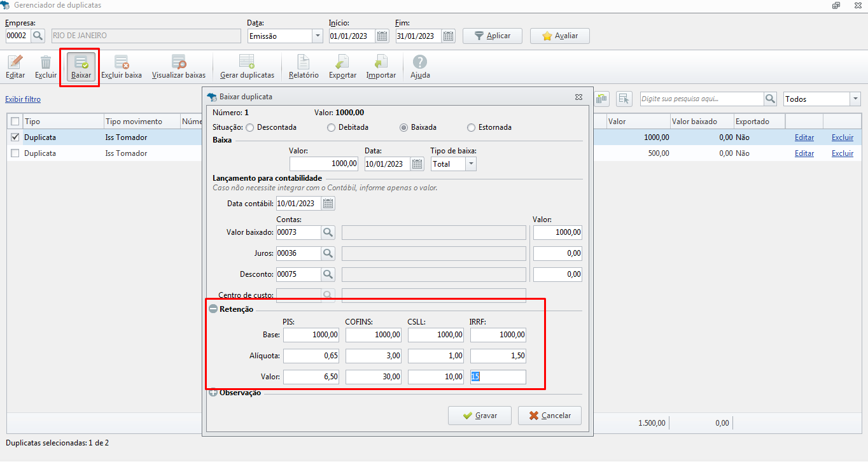Image resolution: width=868 pixels, height=462 pixels.
Task: Click the Empresa code field
Action: click(x=18, y=36)
